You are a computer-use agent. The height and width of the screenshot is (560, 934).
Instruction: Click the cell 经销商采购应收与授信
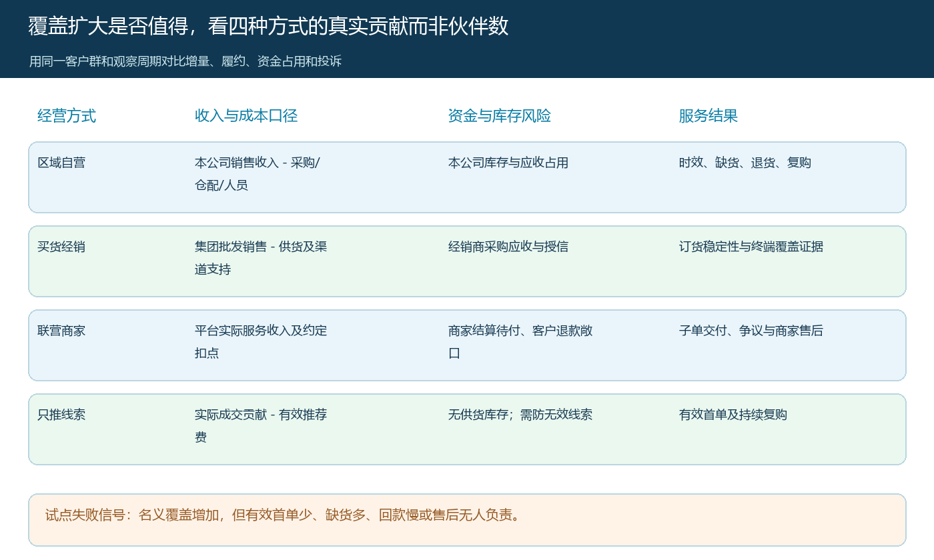(508, 247)
